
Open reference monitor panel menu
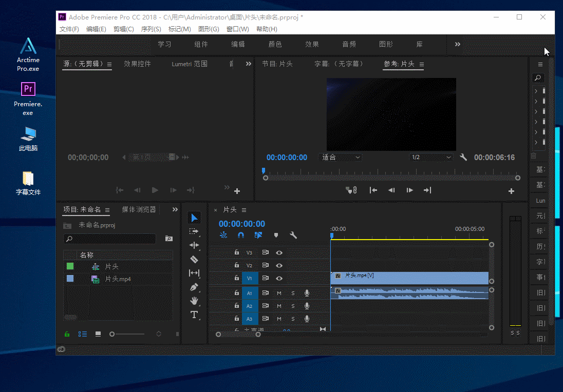(x=422, y=65)
